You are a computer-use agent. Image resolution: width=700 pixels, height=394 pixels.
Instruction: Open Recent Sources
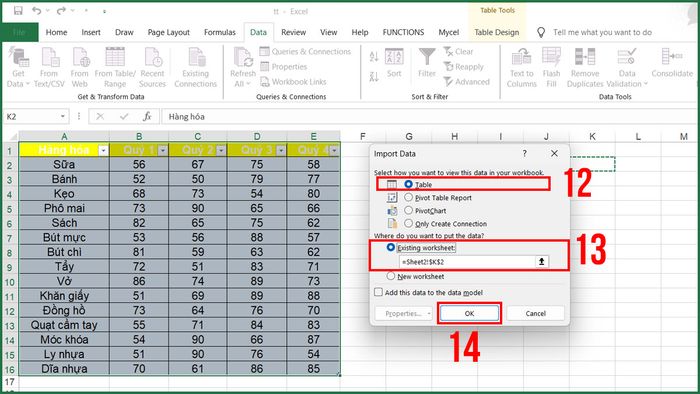pos(152,68)
